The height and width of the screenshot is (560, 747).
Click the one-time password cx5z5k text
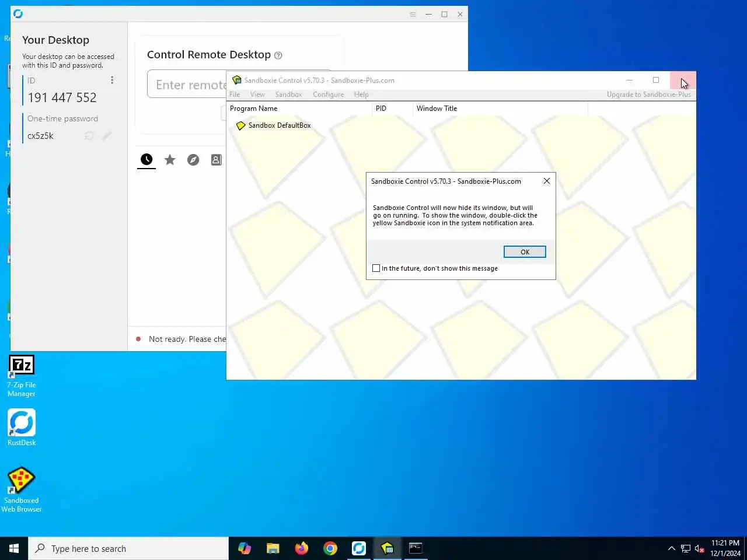coord(40,136)
